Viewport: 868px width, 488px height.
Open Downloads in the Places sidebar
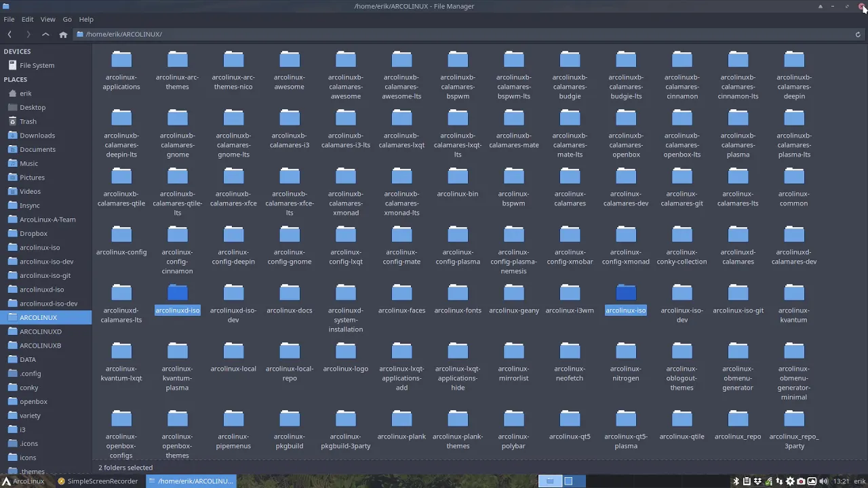click(x=46, y=136)
